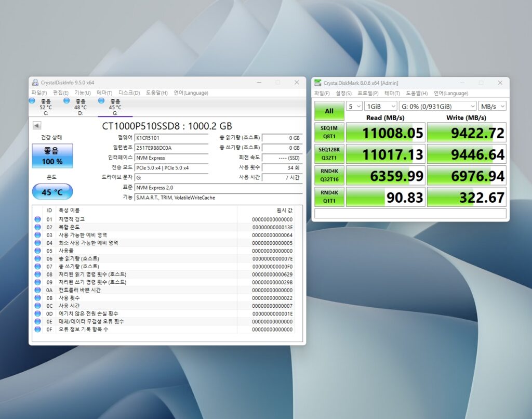Click power-on count value 34 회
The image size is (532, 419).
pyautogui.click(x=282, y=168)
